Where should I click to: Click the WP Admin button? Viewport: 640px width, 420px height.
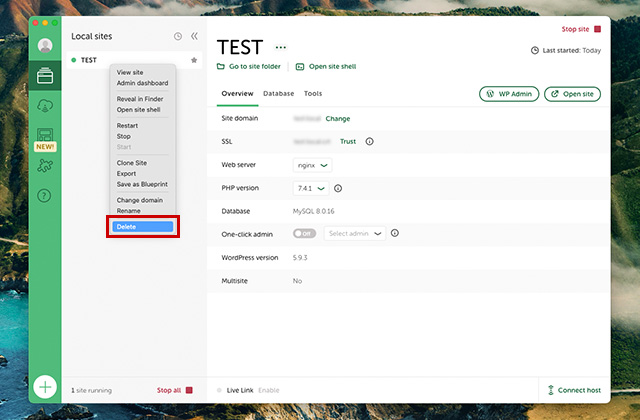point(509,94)
